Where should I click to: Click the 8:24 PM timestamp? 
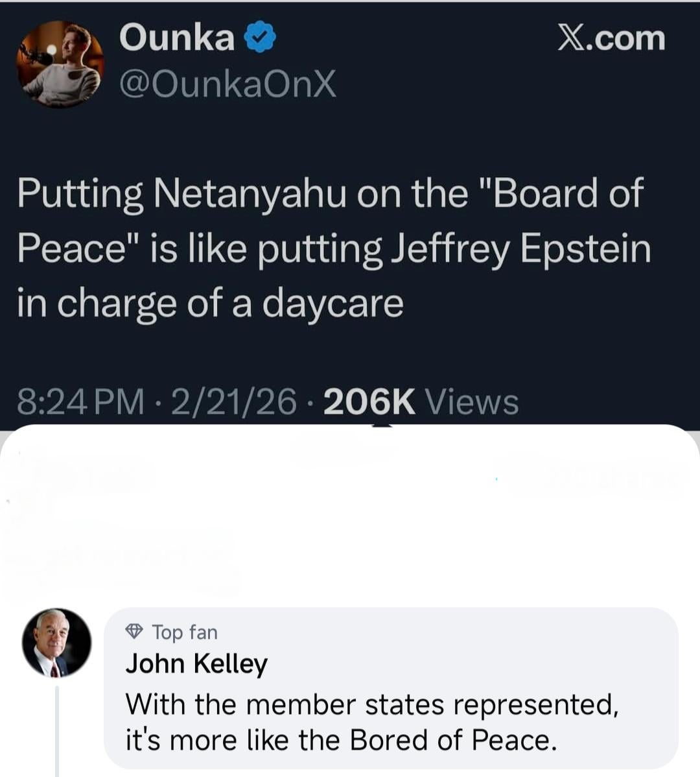(x=81, y=402)
